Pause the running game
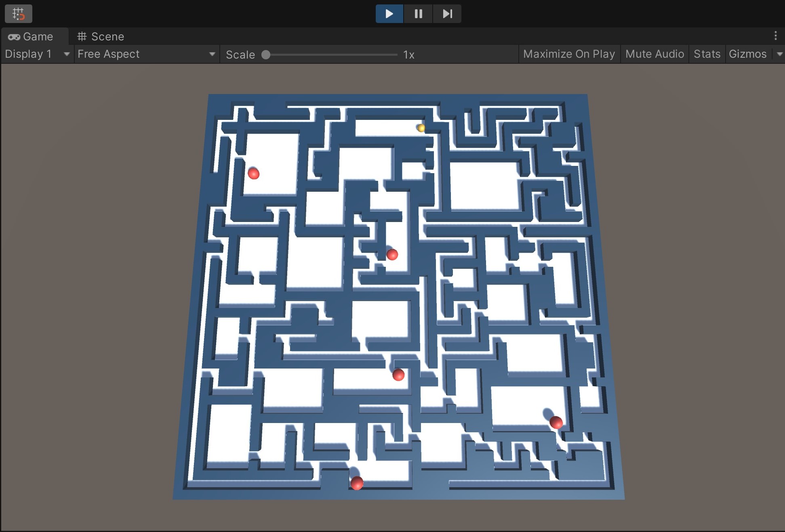 click(418, 14)
